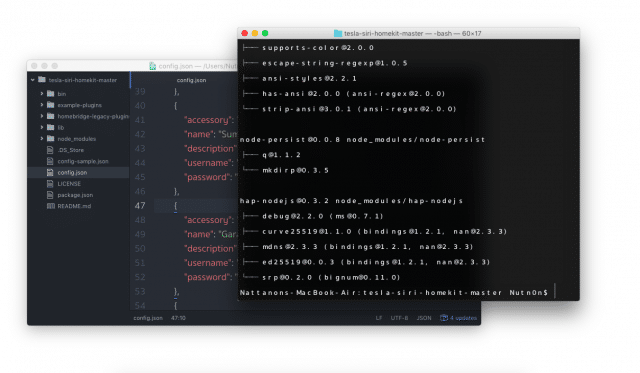Open README.md in the tree
Viewport: 640px width, 373px height.
click(x=74, y=206)
